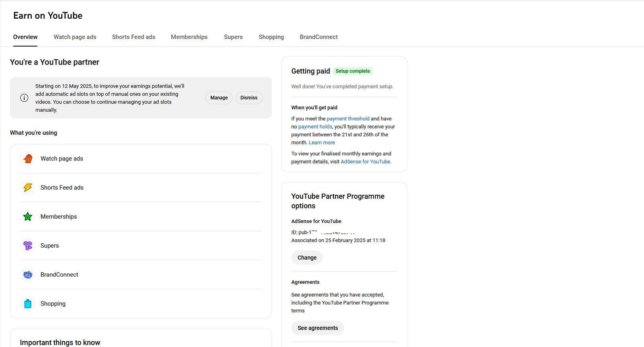Click the You're a YouTube partner heading
The width and height of the screenshot is (644, 347).
click(x=54, y=62)
